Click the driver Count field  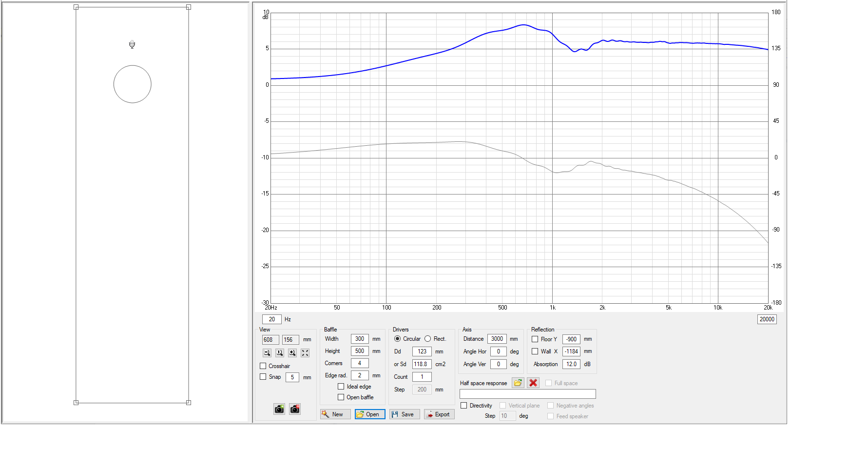[422, 377]
